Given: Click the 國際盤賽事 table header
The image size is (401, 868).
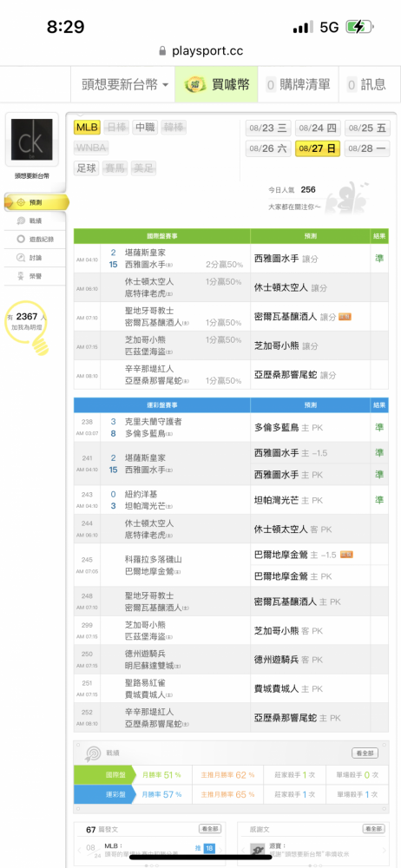Looking at the screenshot, I should 162,236.
